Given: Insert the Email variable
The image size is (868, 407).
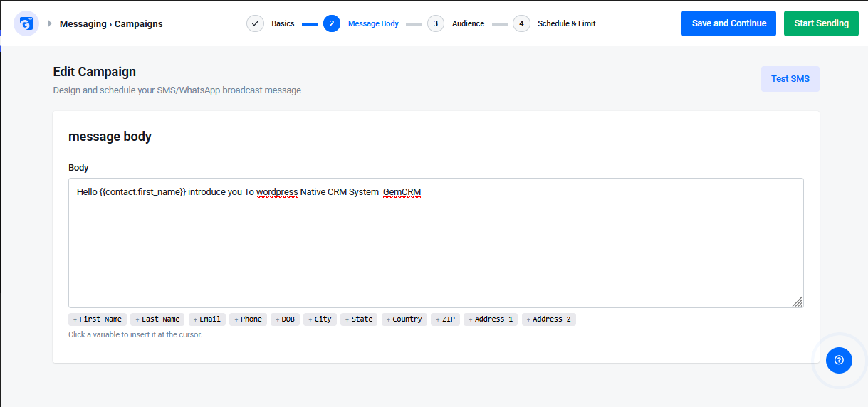Looking at the screenshot, I should click(x=207, y=319).
